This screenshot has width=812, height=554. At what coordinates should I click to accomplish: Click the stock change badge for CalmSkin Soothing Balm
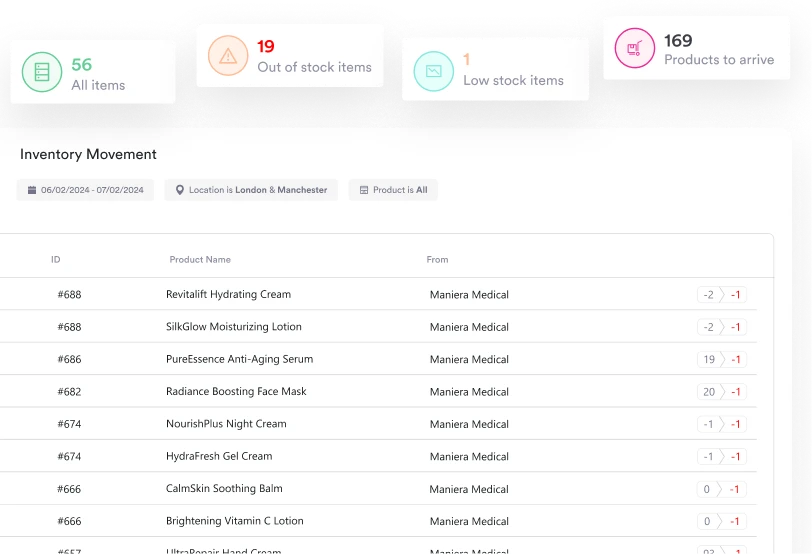722,490
